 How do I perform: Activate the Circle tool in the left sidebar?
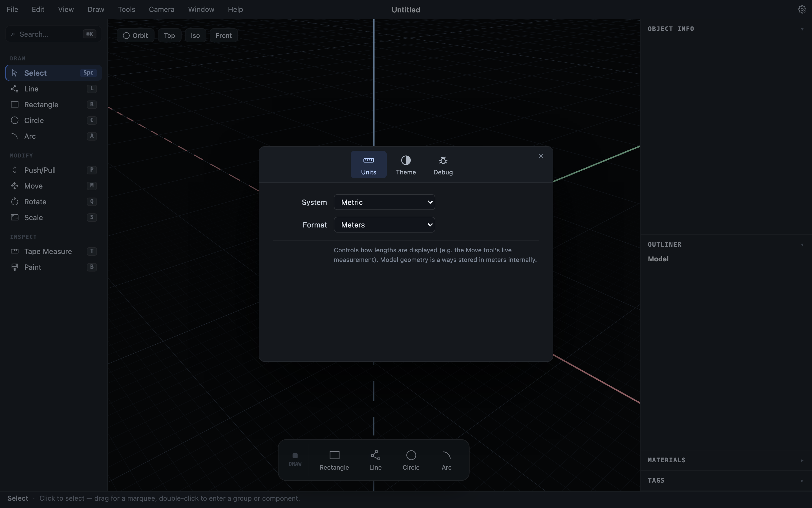(x=54, y=120)
